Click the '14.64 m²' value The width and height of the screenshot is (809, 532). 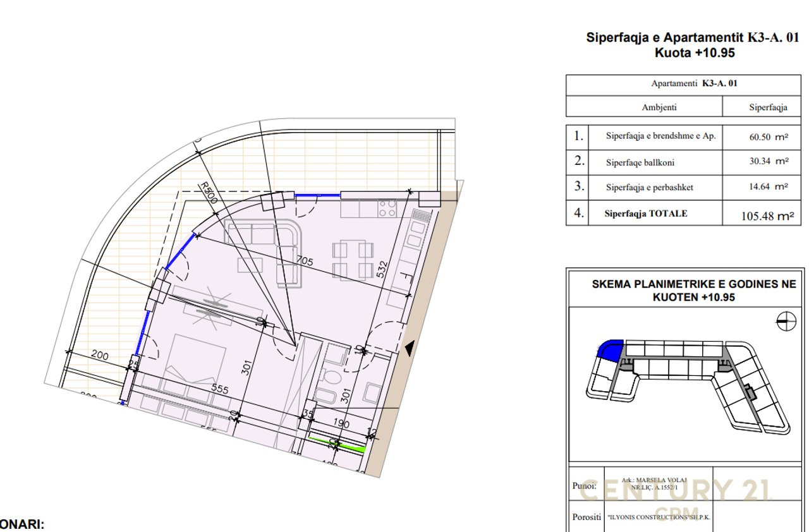(x=769, y=187)
